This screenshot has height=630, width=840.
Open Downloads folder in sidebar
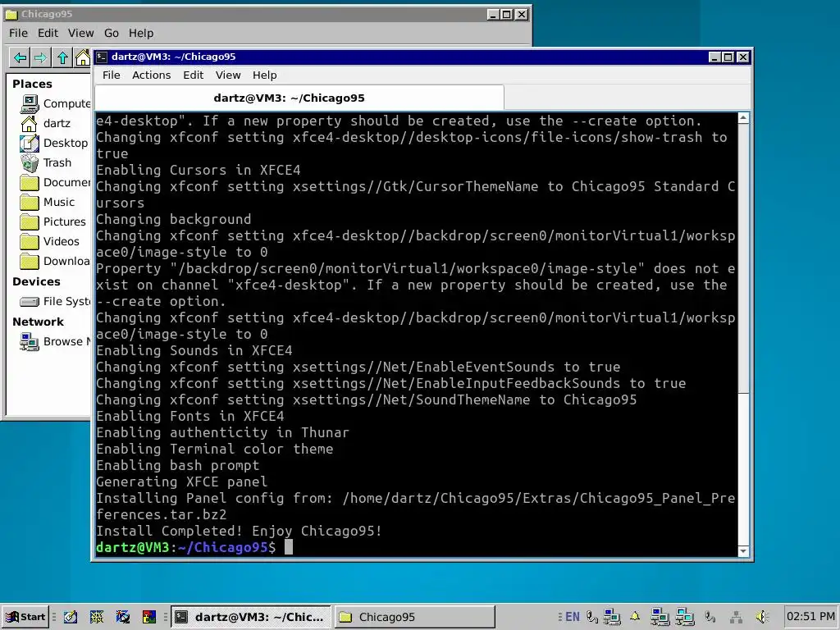(55, 262)
